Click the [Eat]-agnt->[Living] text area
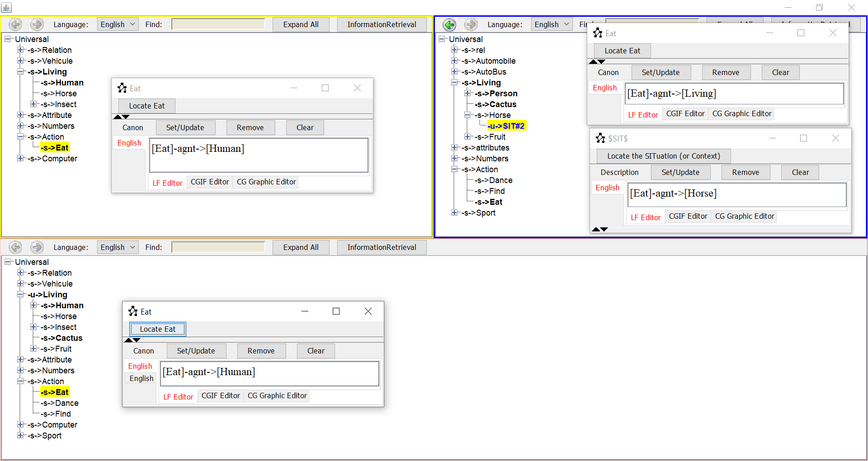868x461 pixels. pyautogui.click(x=734, y=94)
